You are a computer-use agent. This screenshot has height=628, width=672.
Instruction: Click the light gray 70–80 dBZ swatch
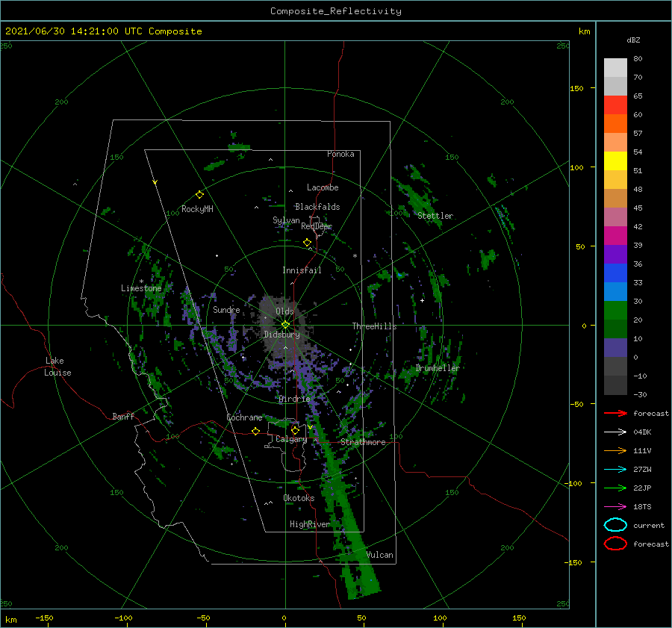[615, 68]
